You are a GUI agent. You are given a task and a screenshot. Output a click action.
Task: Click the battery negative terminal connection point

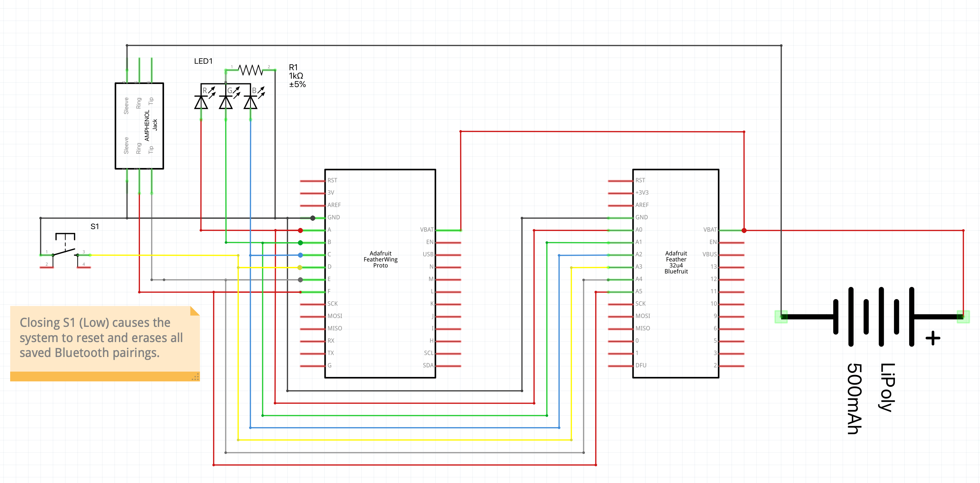[781, 317]
